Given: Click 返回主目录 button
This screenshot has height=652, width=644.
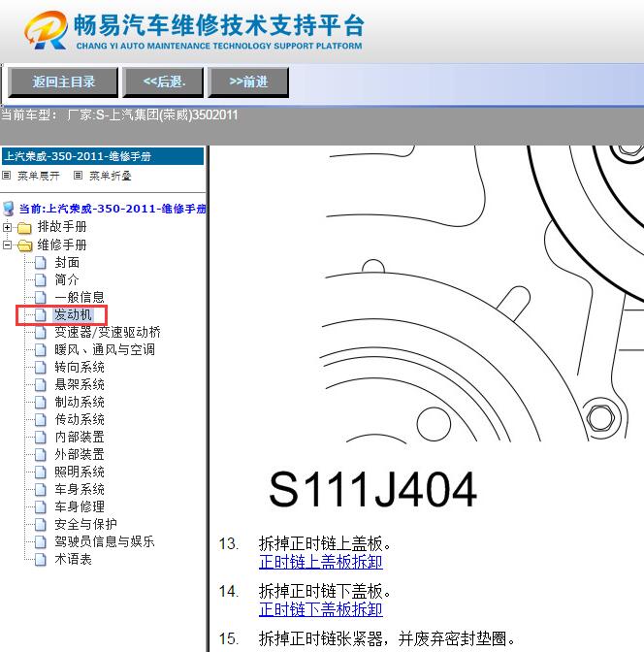Looking at the screenshot, I should coord(63,82).
